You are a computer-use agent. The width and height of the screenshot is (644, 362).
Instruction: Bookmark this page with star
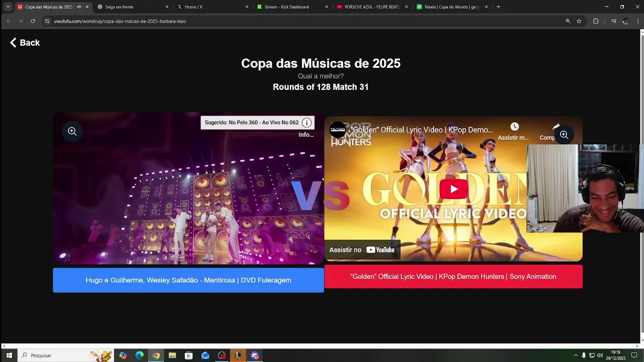point(579,21)
